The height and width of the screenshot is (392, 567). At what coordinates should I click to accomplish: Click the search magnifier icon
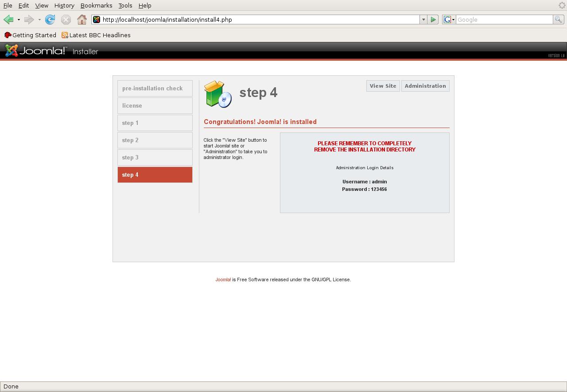[559, 19]
